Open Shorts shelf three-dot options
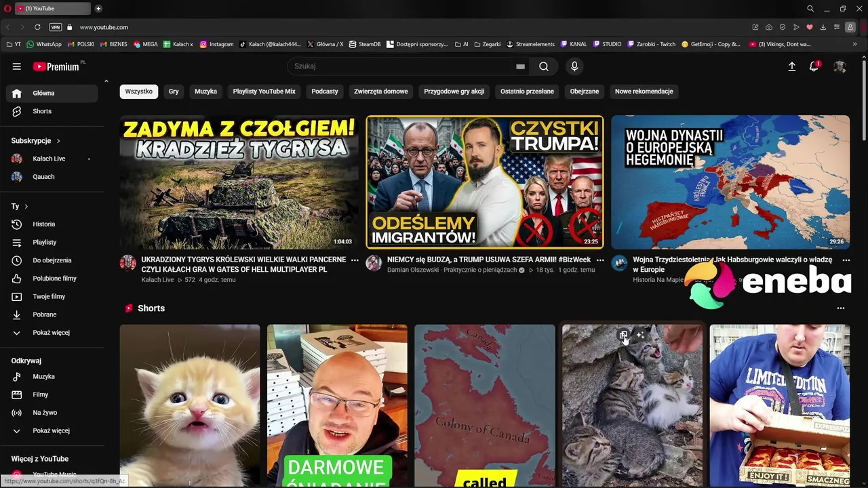 coord(841,308)
